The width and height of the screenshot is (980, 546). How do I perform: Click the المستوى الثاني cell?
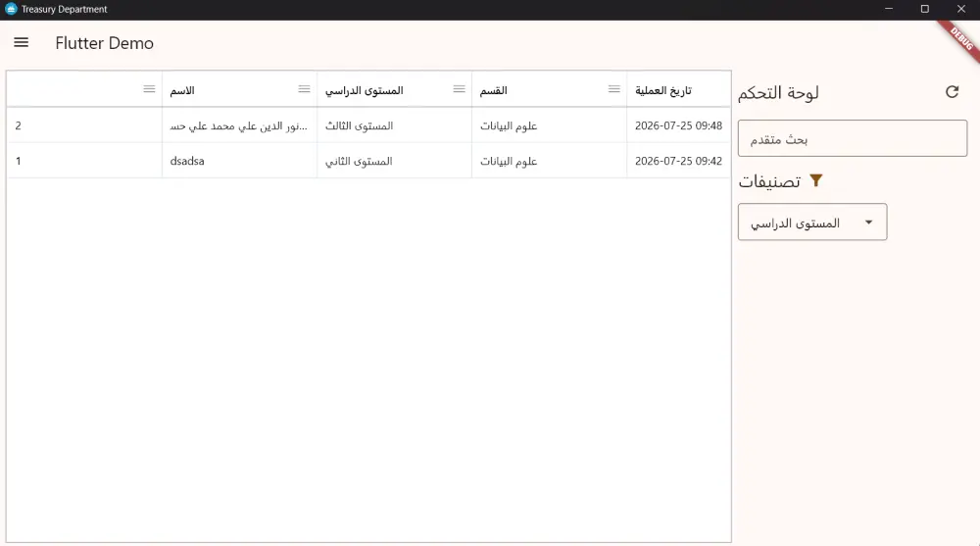point(394,161)
